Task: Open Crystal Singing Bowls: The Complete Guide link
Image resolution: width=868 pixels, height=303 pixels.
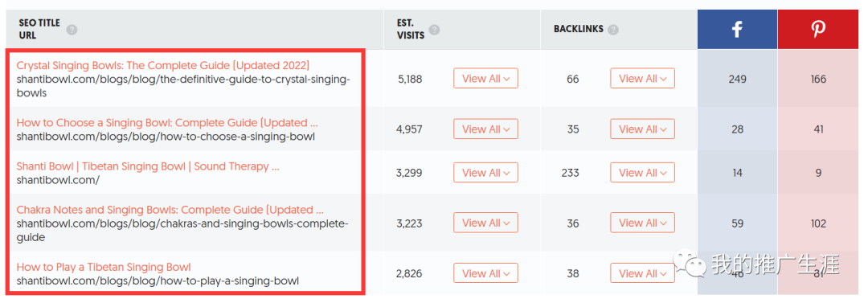Action: [x=162, y=65]
